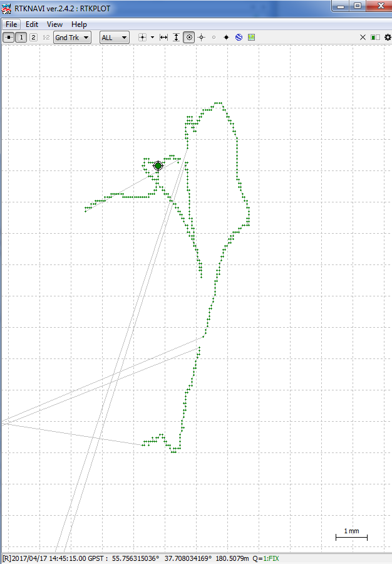The width and height of the screenshot is (392, 564).
Task: Click the center origin crosshair icon
Action: pos(143,38)
